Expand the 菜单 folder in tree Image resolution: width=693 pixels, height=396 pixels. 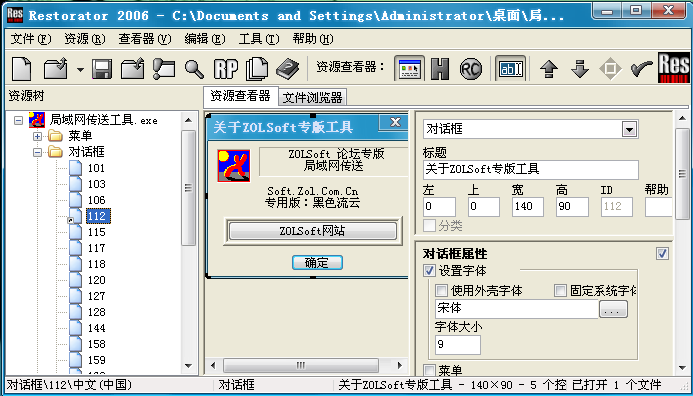point(38,136)
